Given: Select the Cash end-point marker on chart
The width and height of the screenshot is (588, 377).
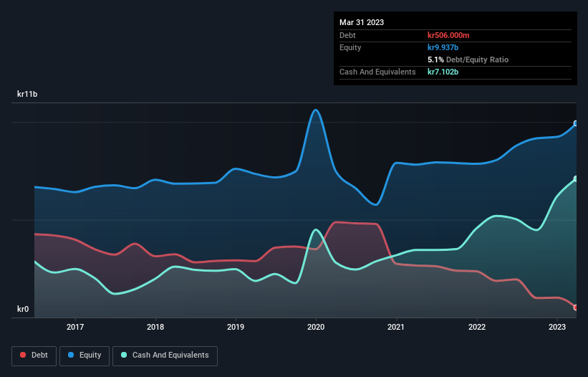Looking at the screenshot, I should coord(576,179).
